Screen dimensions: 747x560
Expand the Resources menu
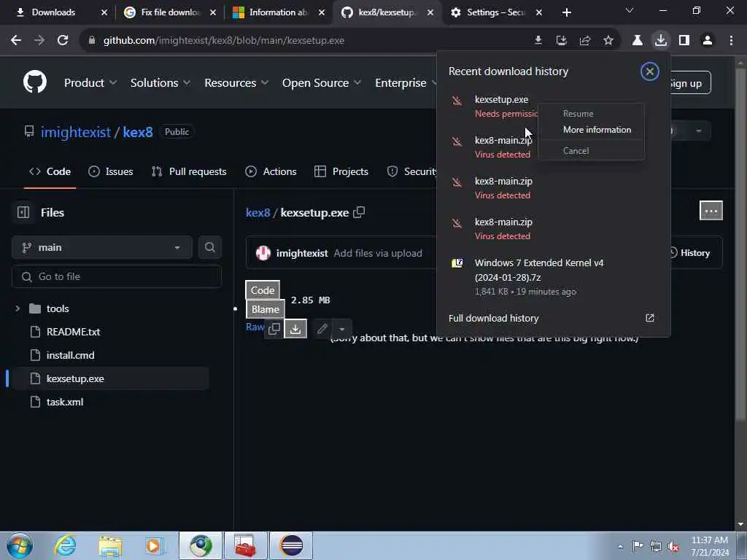236,83
